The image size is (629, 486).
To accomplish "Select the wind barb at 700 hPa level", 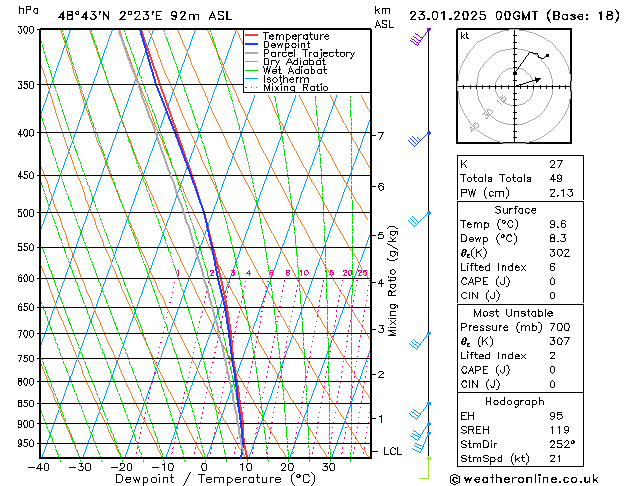I will (421, 340).
